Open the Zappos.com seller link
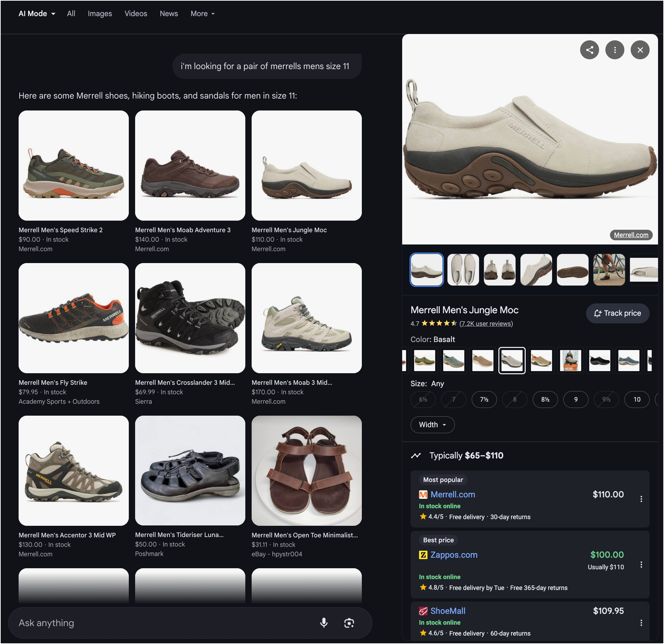This screenshot has width=664, height=644. click(454, 555)
